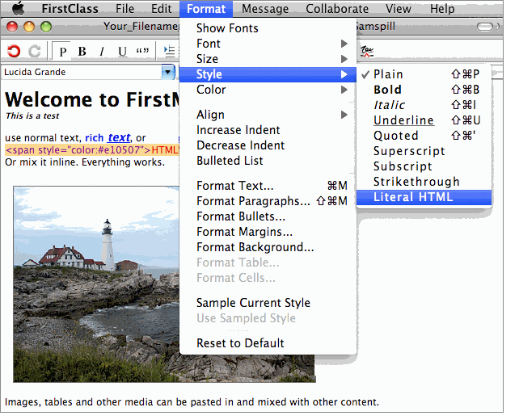519x420 pixels.
Task: Click the blue 'text' hyperlink in document
Action: pyautogui.click(x=119, y=137)
